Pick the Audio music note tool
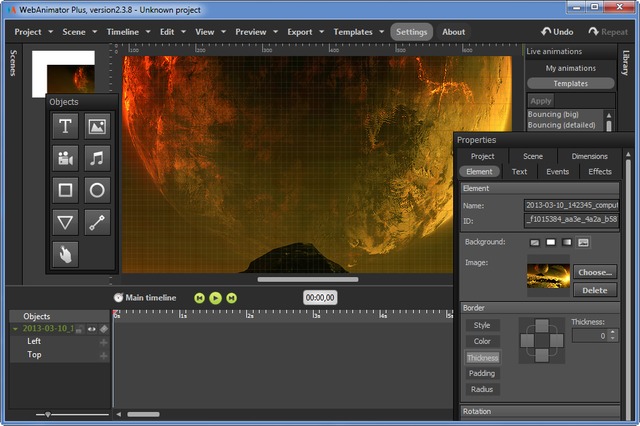 coord(96,158)
